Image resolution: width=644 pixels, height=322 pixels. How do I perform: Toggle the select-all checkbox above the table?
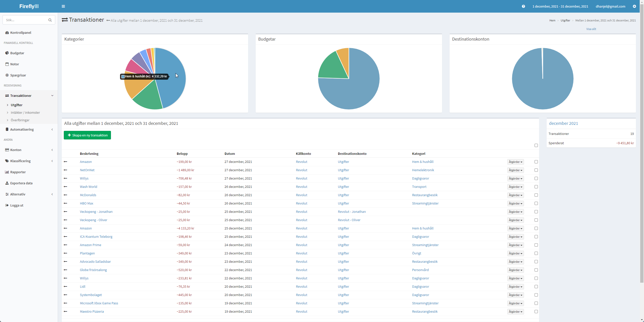(x=536, y=145)
